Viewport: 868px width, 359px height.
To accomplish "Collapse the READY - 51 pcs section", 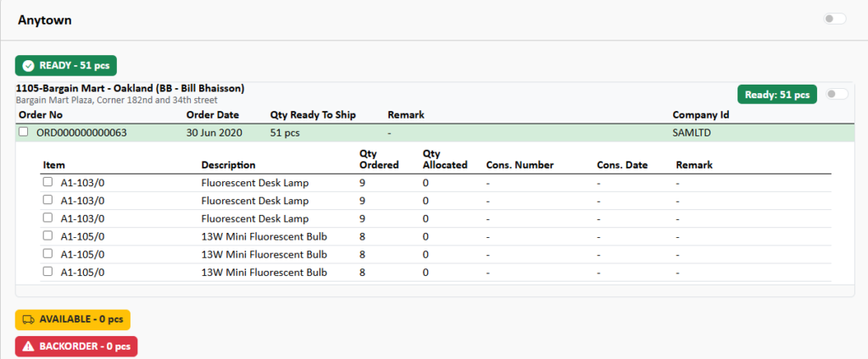I will click(66, 65).
